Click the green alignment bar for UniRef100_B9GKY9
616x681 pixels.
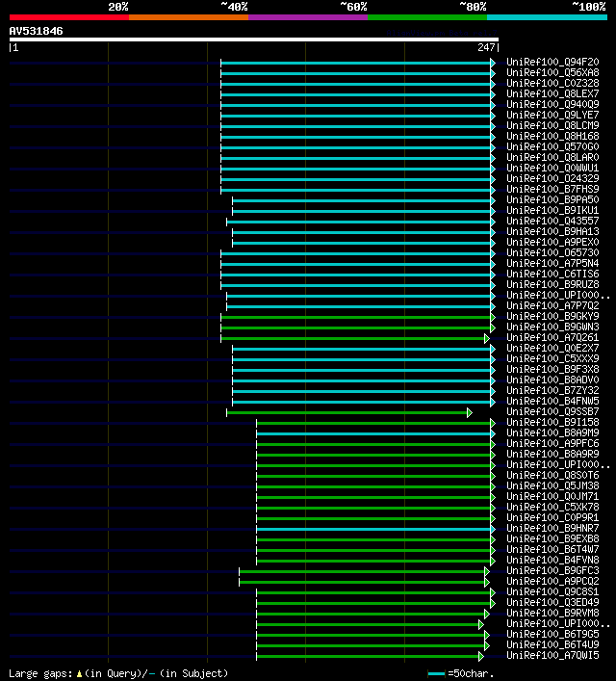click(x=356, y=318)
